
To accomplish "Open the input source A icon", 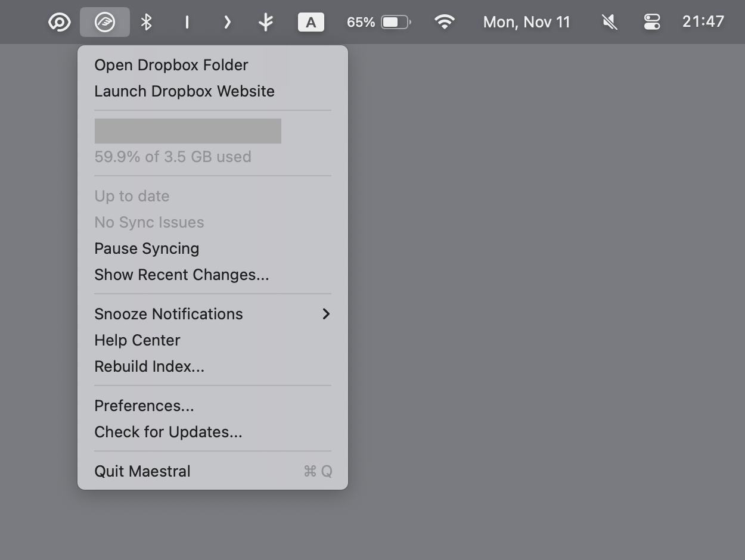I will [311, 22].
